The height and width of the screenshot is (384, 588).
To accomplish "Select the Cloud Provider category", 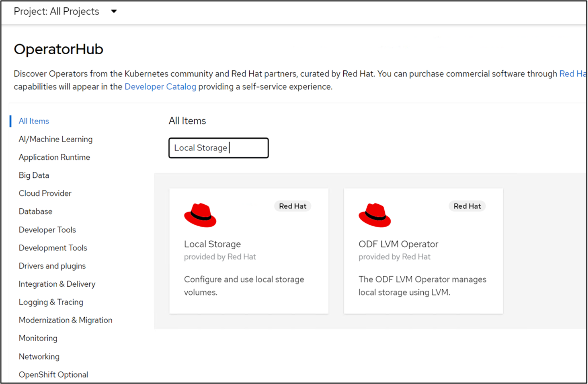I will tap(45, 193).
